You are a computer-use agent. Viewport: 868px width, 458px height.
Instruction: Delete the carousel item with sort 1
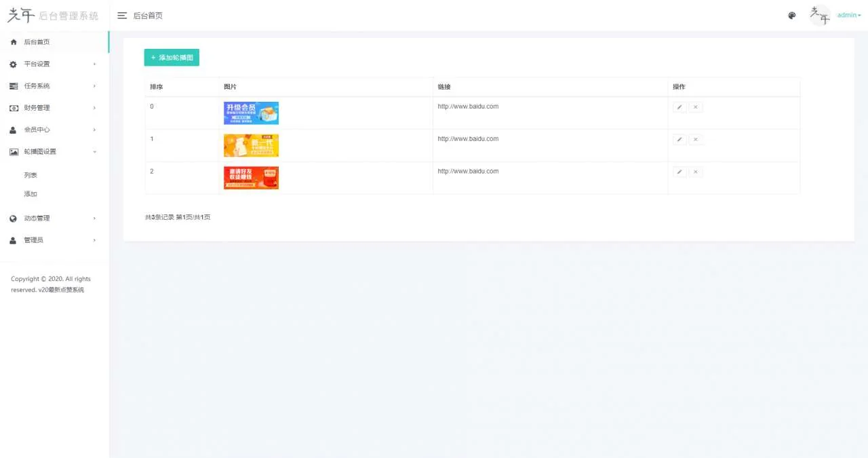click(696, 140)
